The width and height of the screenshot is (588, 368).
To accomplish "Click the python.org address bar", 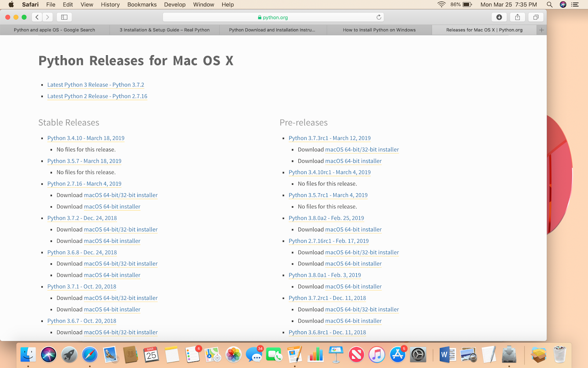I will click(273, 17).
